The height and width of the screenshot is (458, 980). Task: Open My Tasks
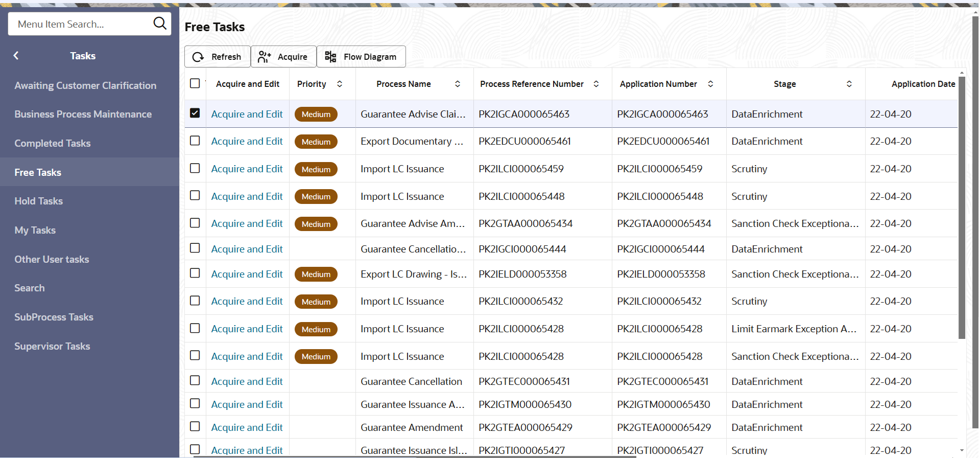pos(35,230)
